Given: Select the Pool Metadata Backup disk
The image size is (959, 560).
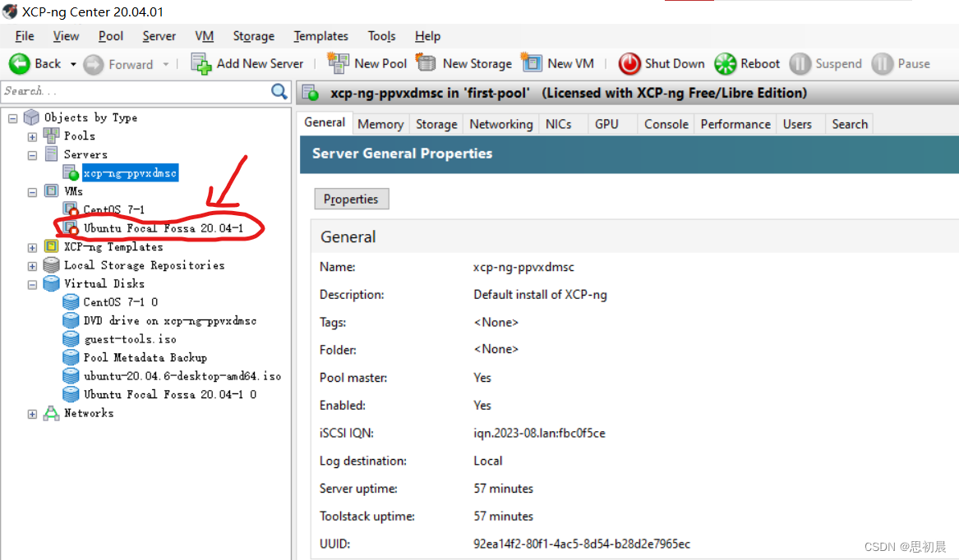Looking at the screenshot, I should [x=145, y=358].
